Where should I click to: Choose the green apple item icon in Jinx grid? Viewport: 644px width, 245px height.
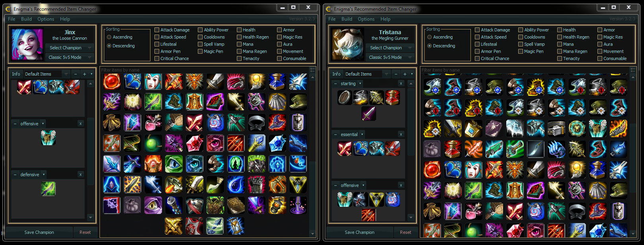153,143
